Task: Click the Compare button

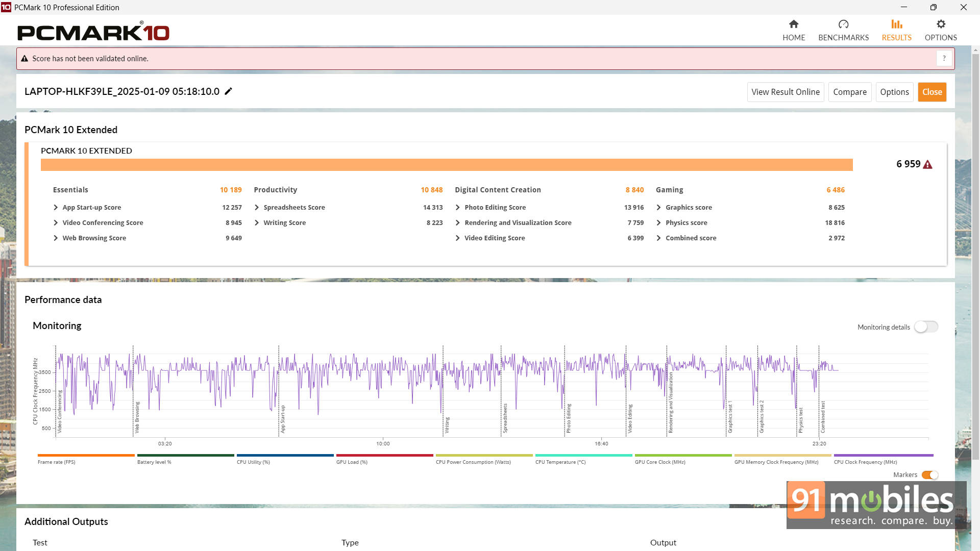Action: coord(849,92)
